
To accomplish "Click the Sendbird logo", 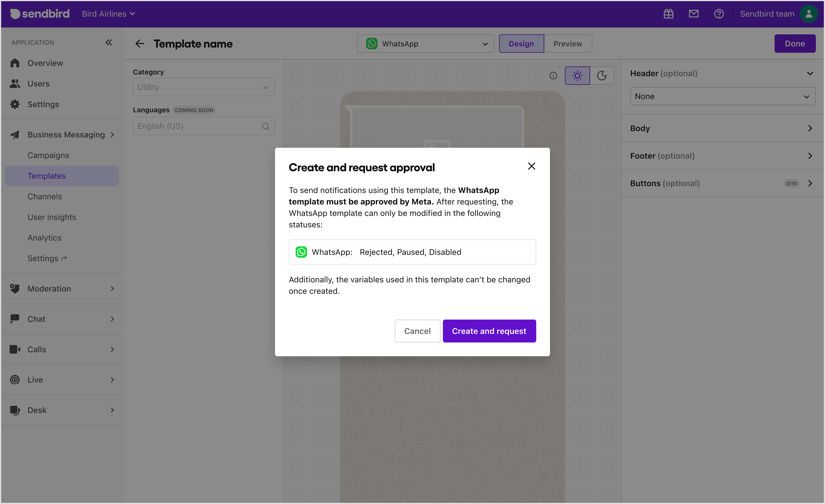I will tap(40, 14).
